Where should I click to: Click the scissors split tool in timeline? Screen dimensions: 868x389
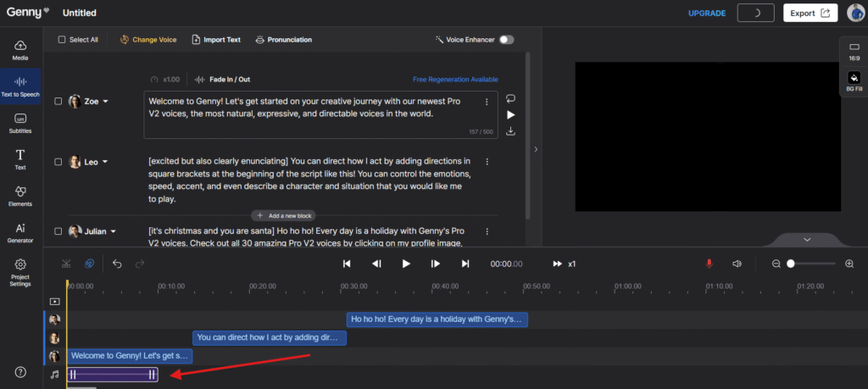pyautogui.click(x=66, y=264)
